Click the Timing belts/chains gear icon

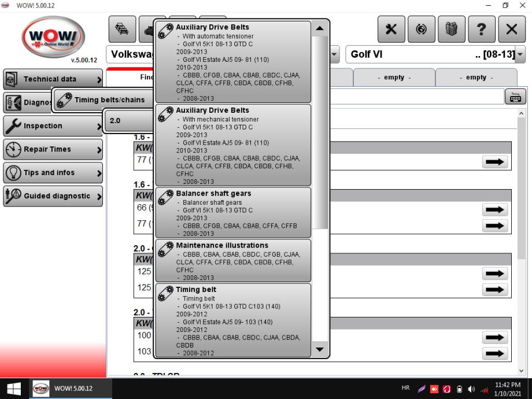pyautogui.click(x=64, y=100)
